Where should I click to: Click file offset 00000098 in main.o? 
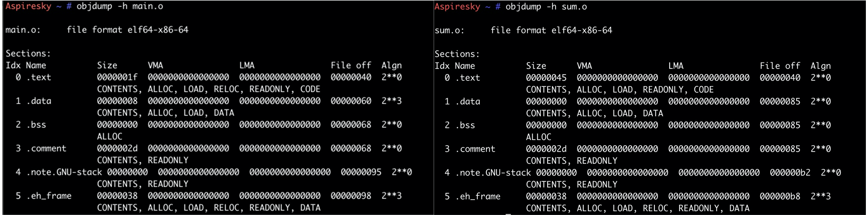351,196
